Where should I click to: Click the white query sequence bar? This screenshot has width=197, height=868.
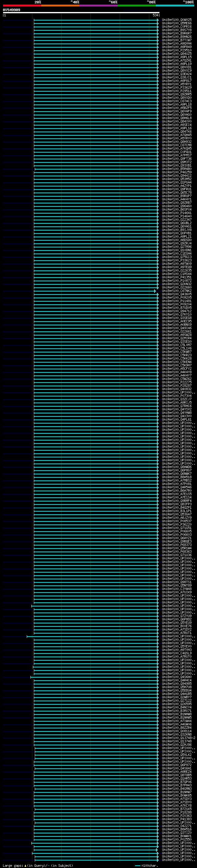click(81, 13)
